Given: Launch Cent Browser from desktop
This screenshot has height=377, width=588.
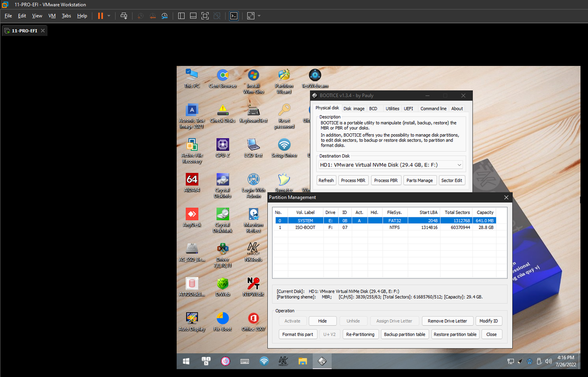Looking at the screenshot, I should tap(223, 78).
